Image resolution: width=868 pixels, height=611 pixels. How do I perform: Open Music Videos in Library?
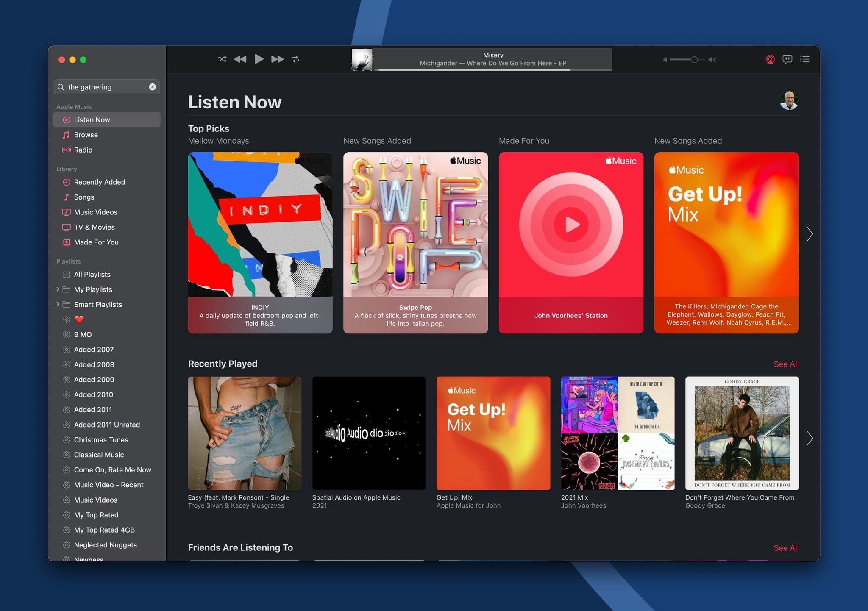pyautogui.click(x=107, y=212)
